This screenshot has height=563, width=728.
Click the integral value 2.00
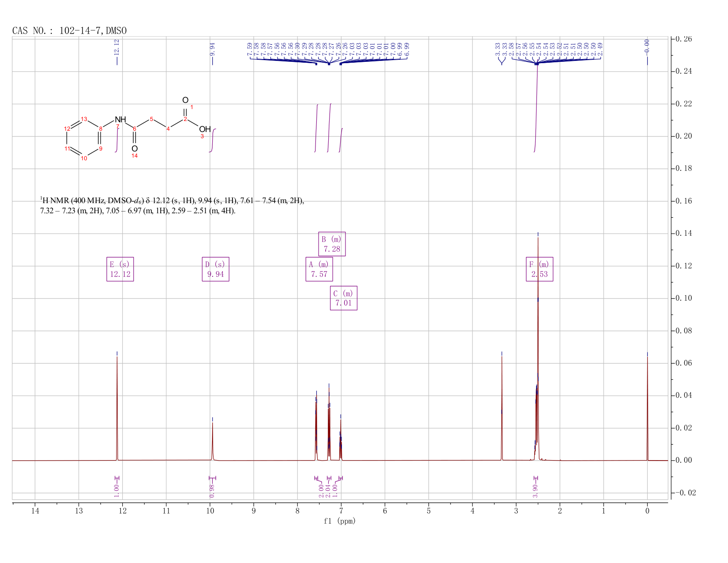[321, 491]
